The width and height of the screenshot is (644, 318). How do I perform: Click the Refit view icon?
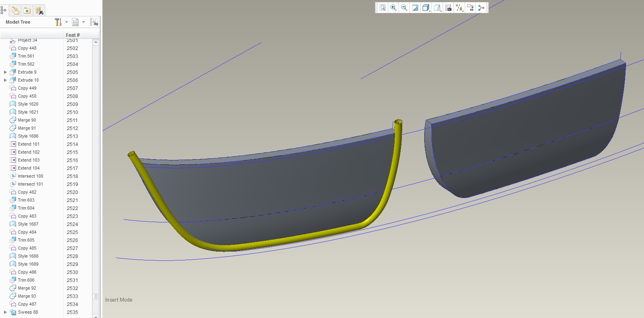(x=383, y=8)
